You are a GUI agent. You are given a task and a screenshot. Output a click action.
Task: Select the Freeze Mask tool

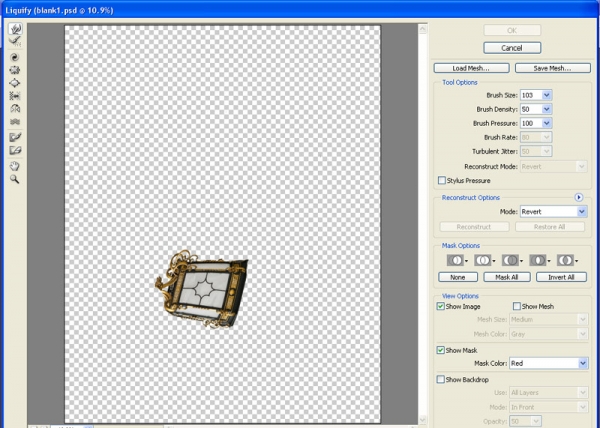15,137
